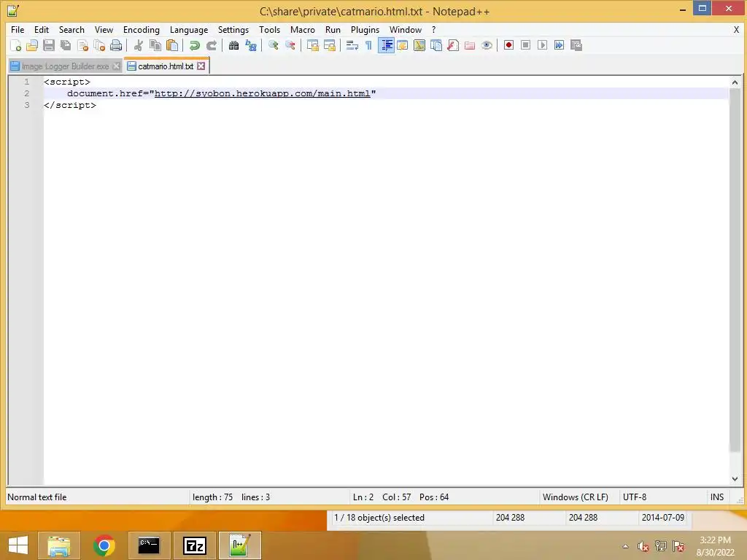Viewport: 747px width, 560px height.
Task: Click the Save recorded macro icon
Action: pos(576,45)
